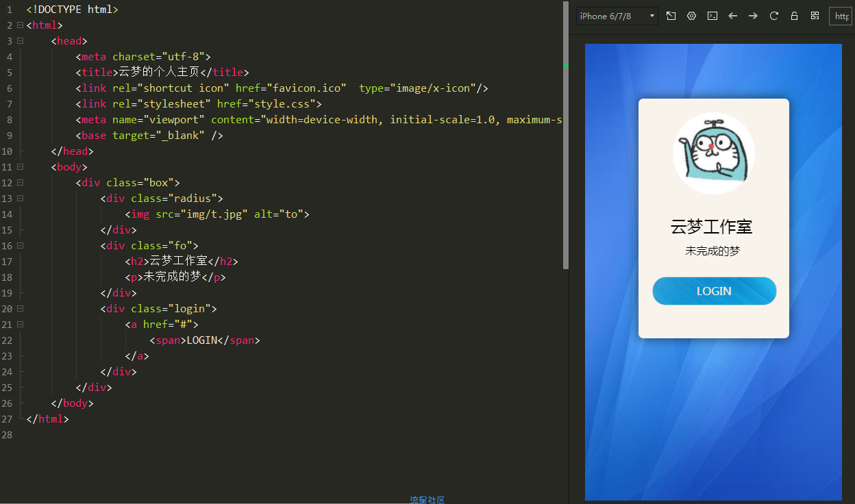Click the base target="_blank" code line
This screenshot has width=855, height=504.
click(x=149, y=136)
